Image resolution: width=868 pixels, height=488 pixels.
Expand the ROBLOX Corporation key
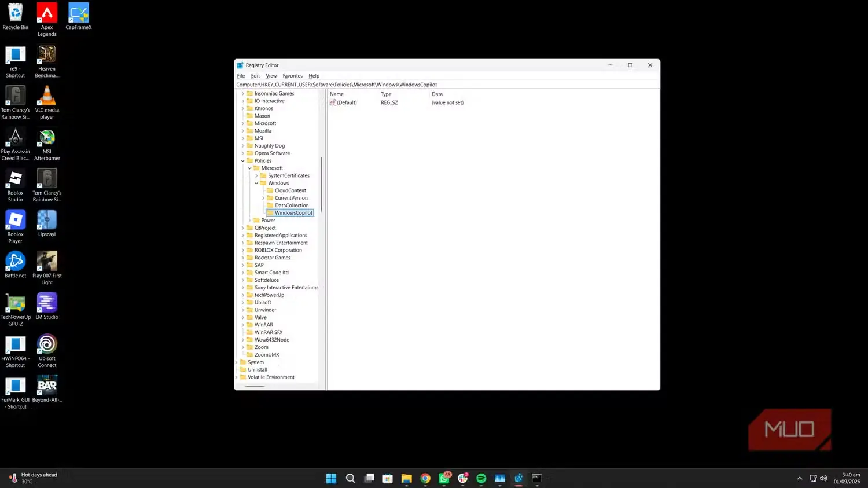243,251
